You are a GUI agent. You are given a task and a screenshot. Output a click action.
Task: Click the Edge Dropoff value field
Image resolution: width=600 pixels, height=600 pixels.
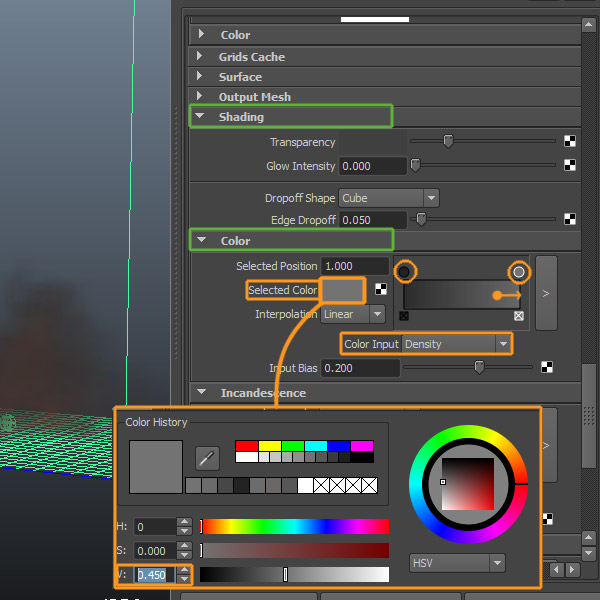point(373,220)
